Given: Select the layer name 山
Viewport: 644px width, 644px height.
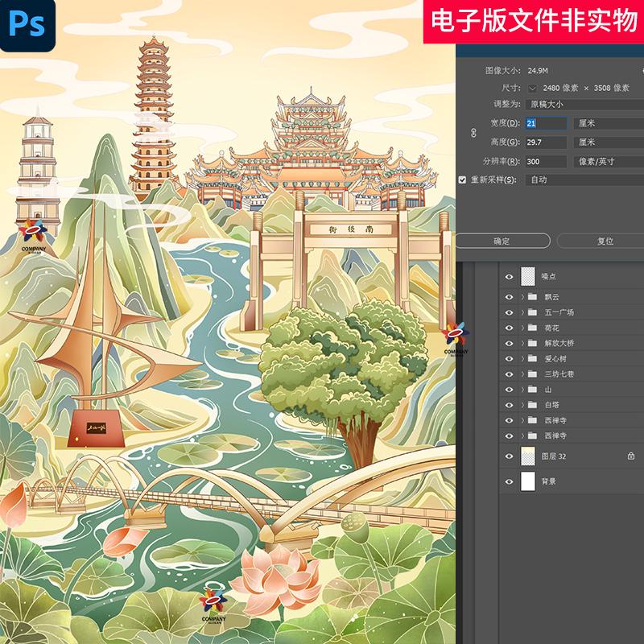Looking at the screenshot, I should (x=548, y=390).
